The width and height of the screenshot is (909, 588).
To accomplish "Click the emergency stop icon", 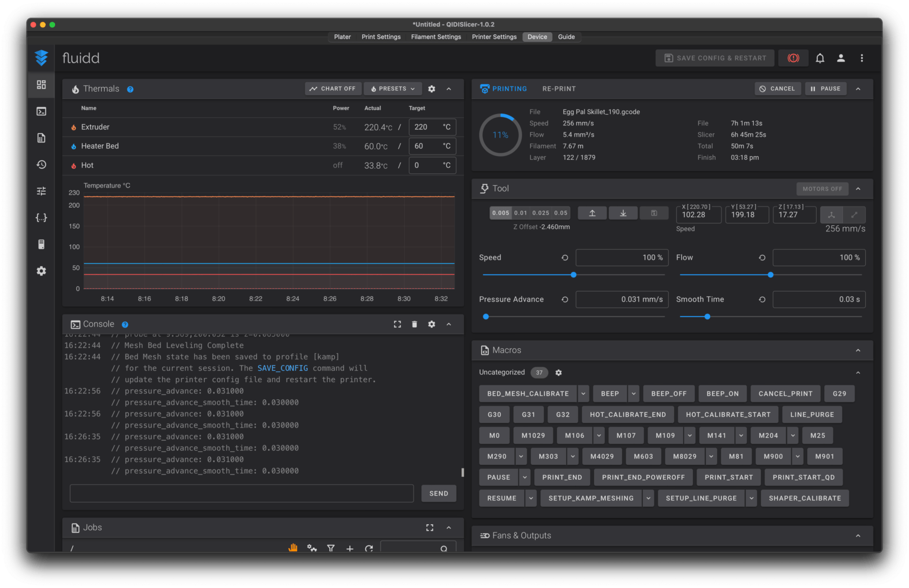I will [793, 58].
